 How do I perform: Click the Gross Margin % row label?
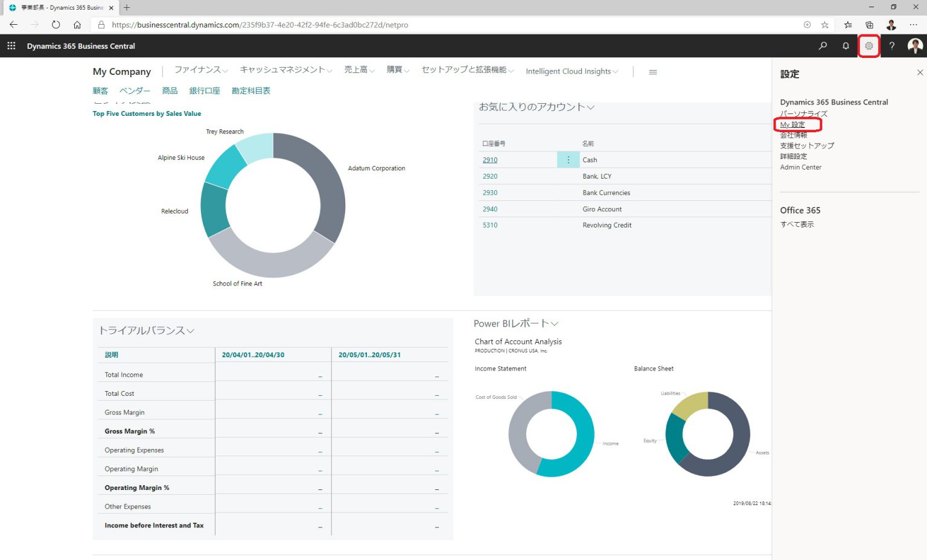(x=130, y=431)
